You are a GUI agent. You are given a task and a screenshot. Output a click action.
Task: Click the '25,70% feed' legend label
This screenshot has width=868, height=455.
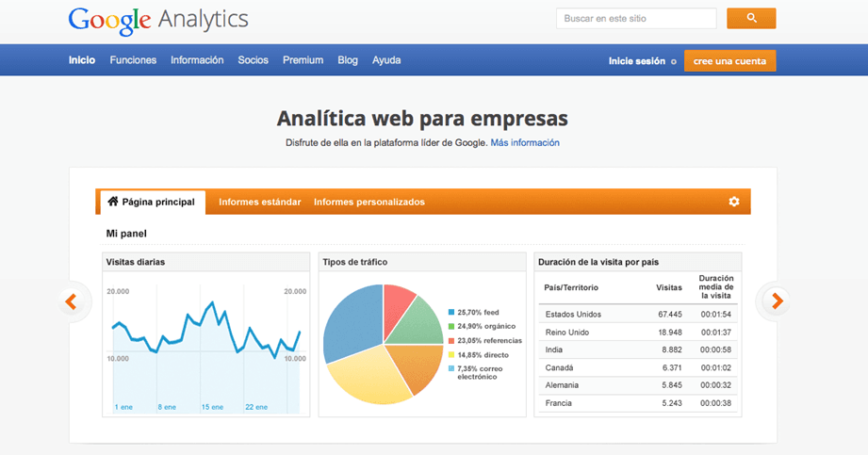pos(478,312)
